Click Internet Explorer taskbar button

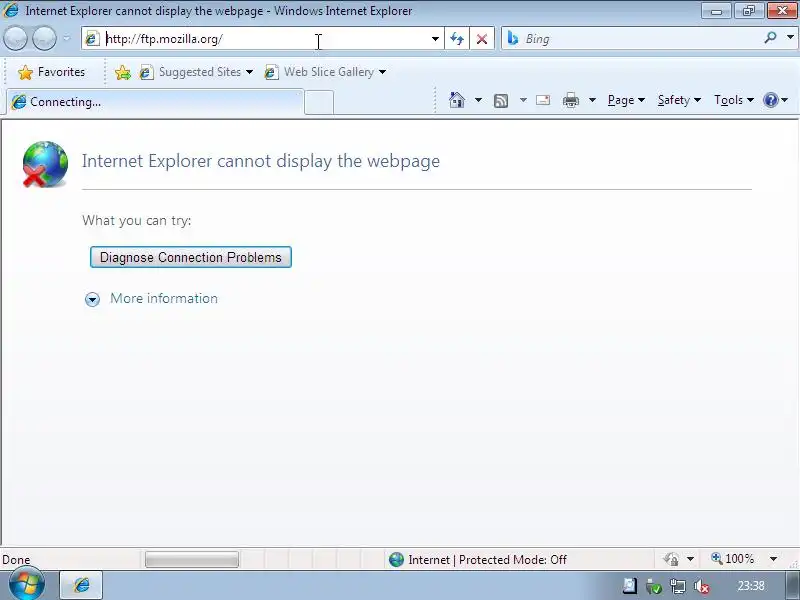click(82, 585)
